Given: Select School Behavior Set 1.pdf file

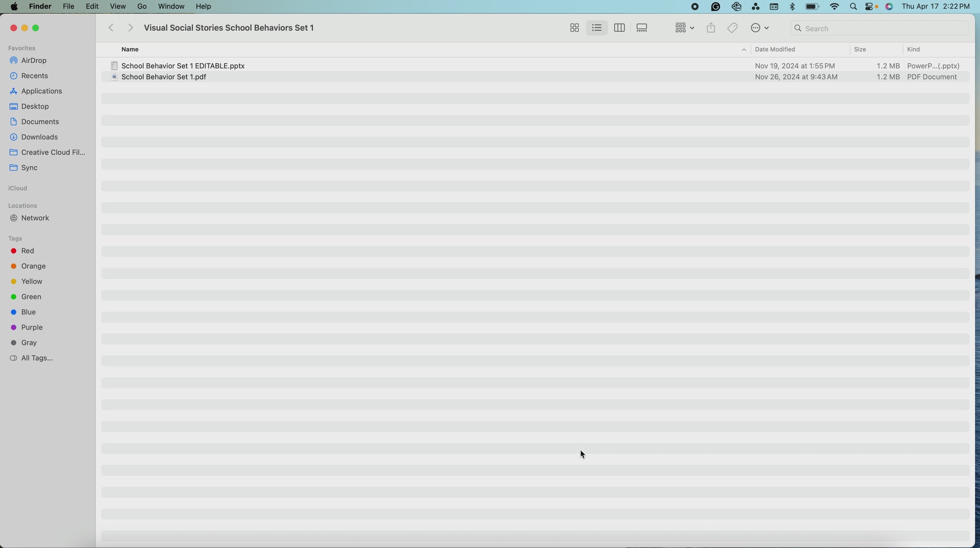Looking at the screenshot, I should coord(164,77).
